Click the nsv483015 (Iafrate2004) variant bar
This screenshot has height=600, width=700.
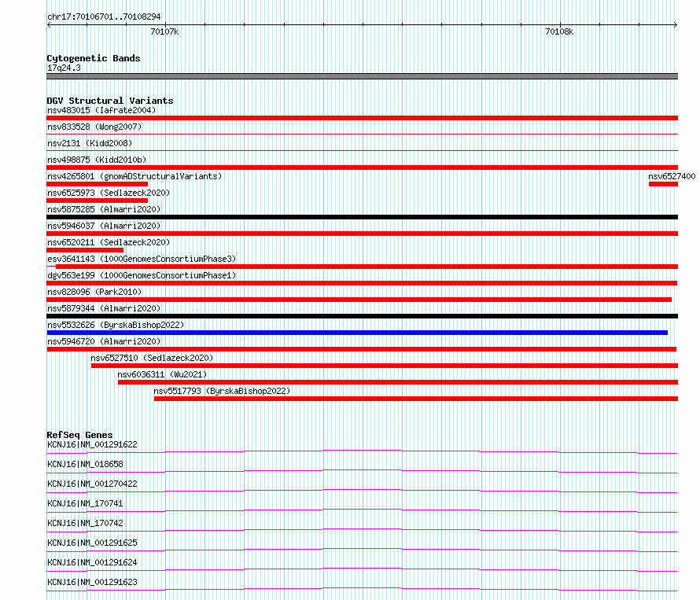362,118
